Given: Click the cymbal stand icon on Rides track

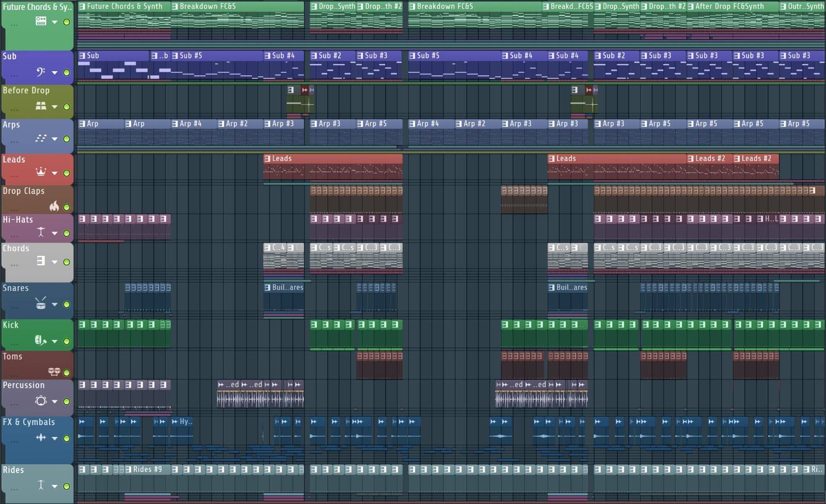Looking at the screenshot, I should pyautogui.click(x=41, y=485).
